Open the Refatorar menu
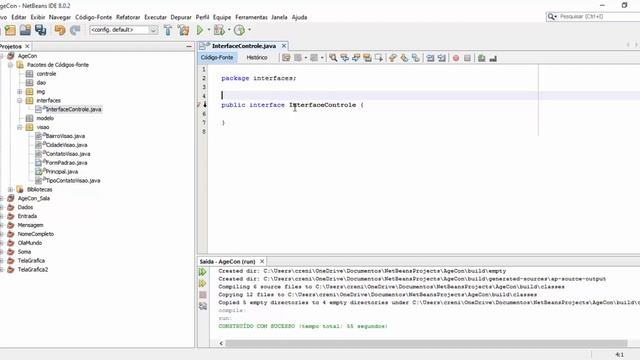Image resolution: width=640 pixels, height=360 pixels. click(x=128, y=17)
